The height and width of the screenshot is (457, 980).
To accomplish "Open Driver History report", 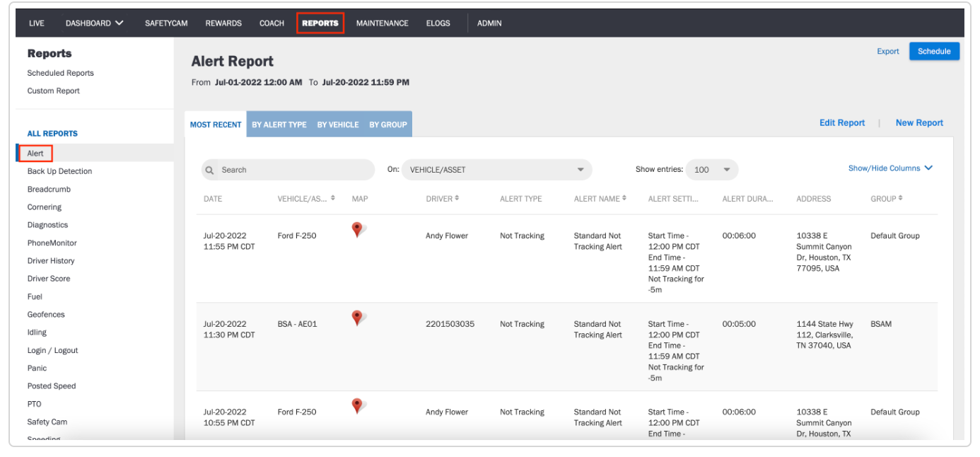I will (x=51, y=261).
